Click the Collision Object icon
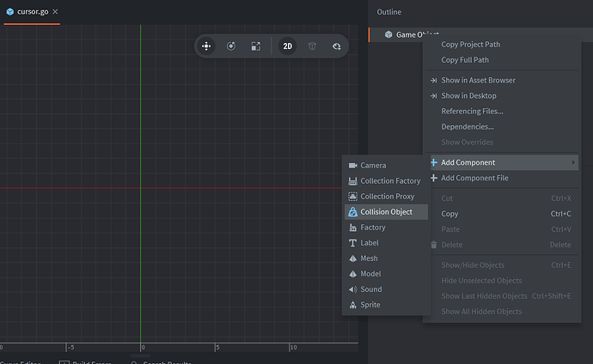The image size is (593, 364). pyautogui.click(x=353, y=212)
